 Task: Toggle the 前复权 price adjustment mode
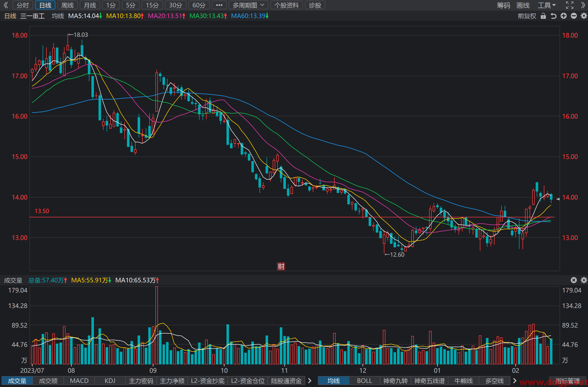click(x=527, y=16)
